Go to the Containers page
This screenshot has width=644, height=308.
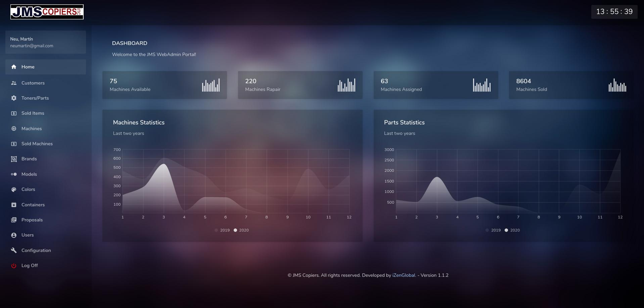coord(33,205)
